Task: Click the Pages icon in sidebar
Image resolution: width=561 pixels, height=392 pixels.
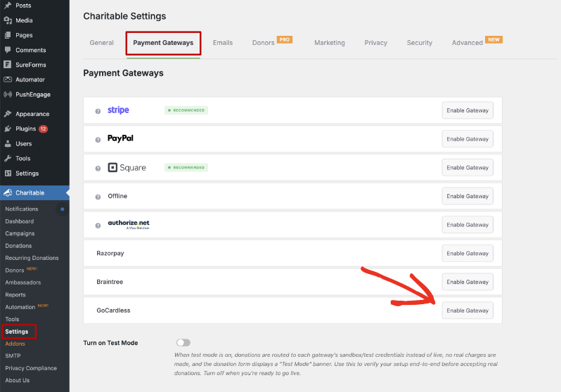Action: tap(8, 35)
